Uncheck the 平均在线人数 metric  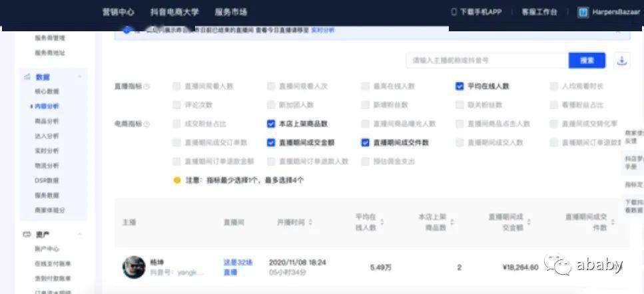click(x=460, y=86)
